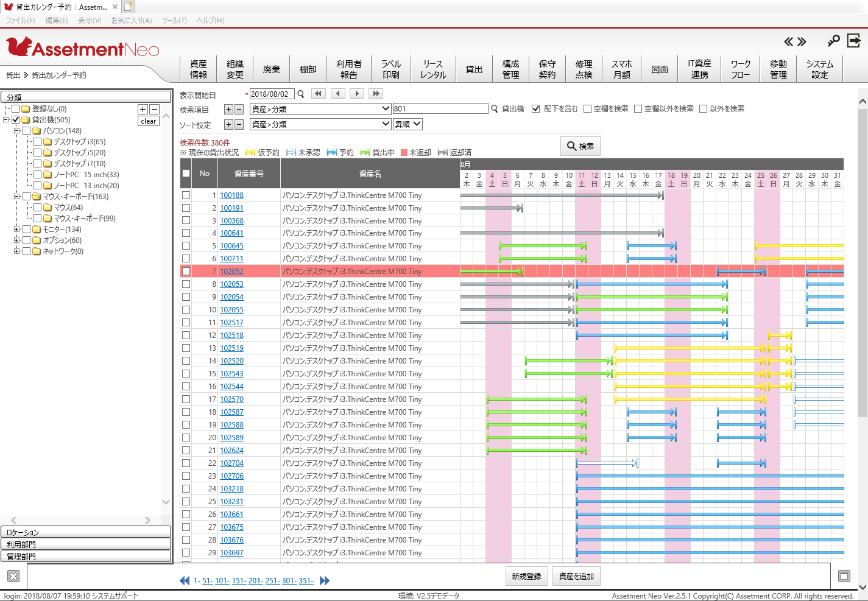Click the close X icon at bottom left
The width and height of the screenshot is (868, 601).
click(x=13, y=576)
